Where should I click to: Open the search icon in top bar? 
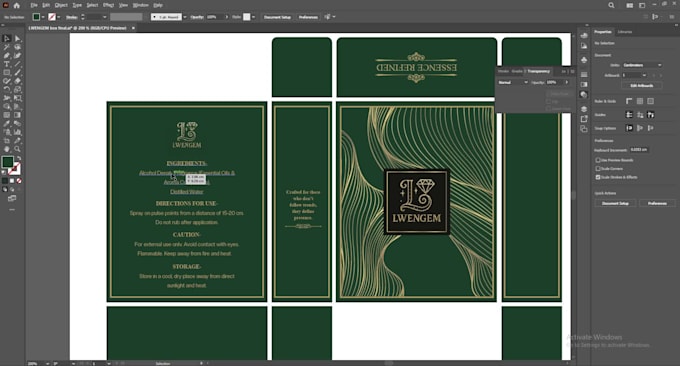click(611, 5)
